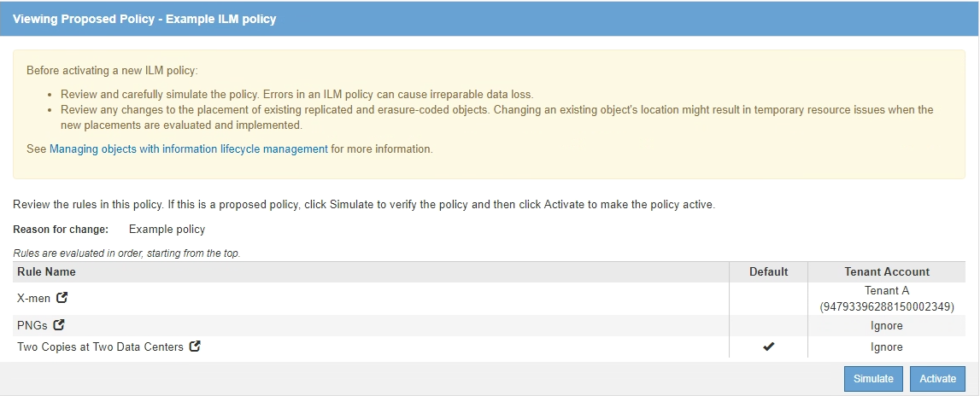Click the Ignore cell in PNGs row
980x396 pixels.
886,325
